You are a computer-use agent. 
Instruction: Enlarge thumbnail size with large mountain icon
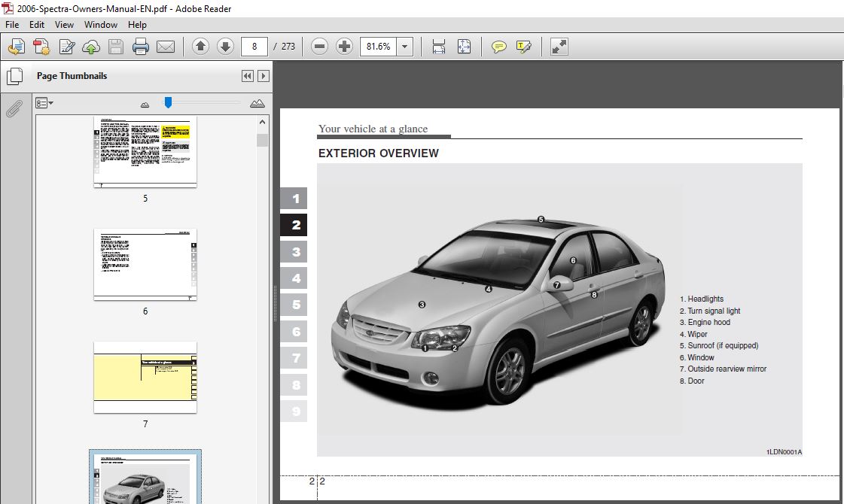(257, 103)
